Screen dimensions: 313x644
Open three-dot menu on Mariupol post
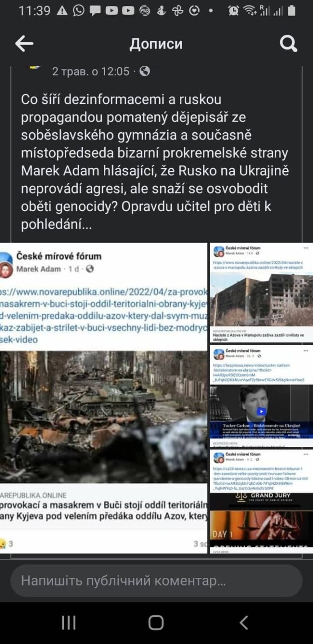306,248
